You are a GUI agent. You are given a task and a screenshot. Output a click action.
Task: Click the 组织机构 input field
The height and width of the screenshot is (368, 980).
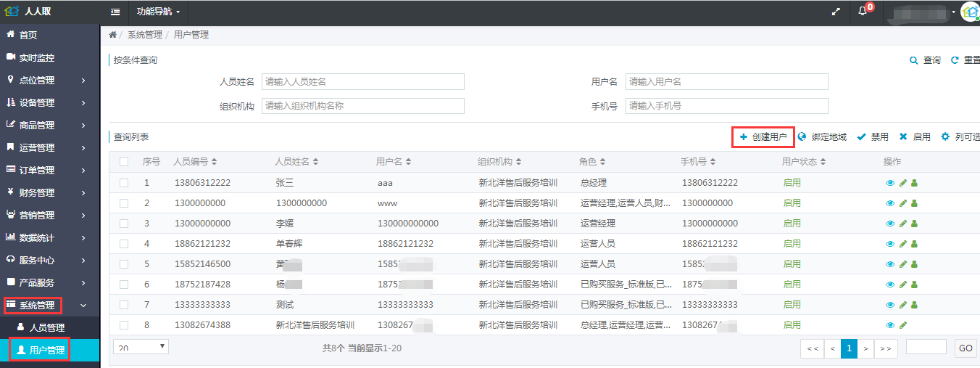click(x=362, y=106)
